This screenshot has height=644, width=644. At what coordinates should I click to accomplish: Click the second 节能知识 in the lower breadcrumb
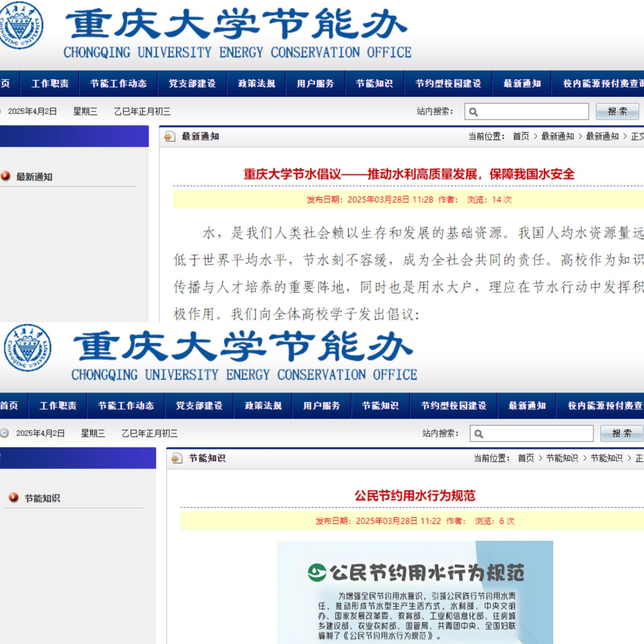[606, 458]
